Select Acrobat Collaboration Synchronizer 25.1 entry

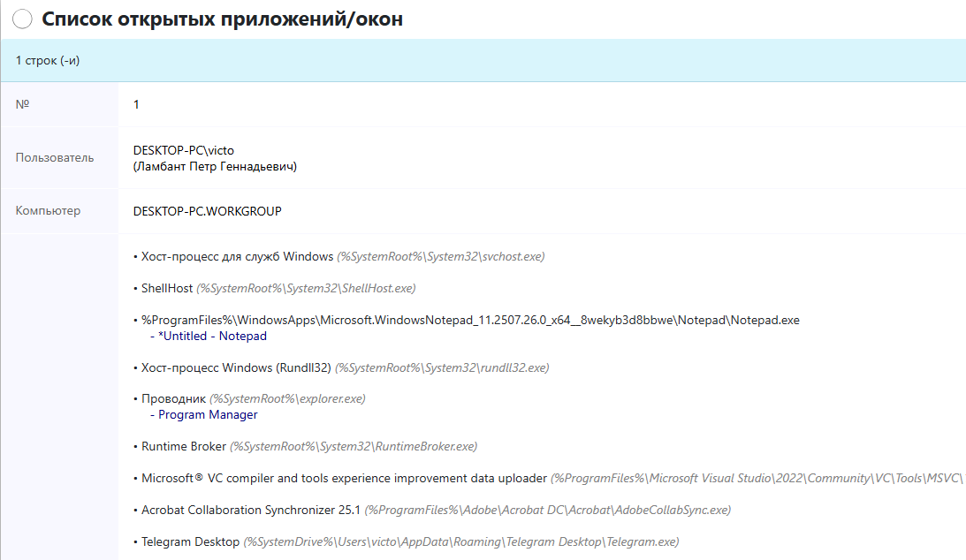(x=252, y=510)
